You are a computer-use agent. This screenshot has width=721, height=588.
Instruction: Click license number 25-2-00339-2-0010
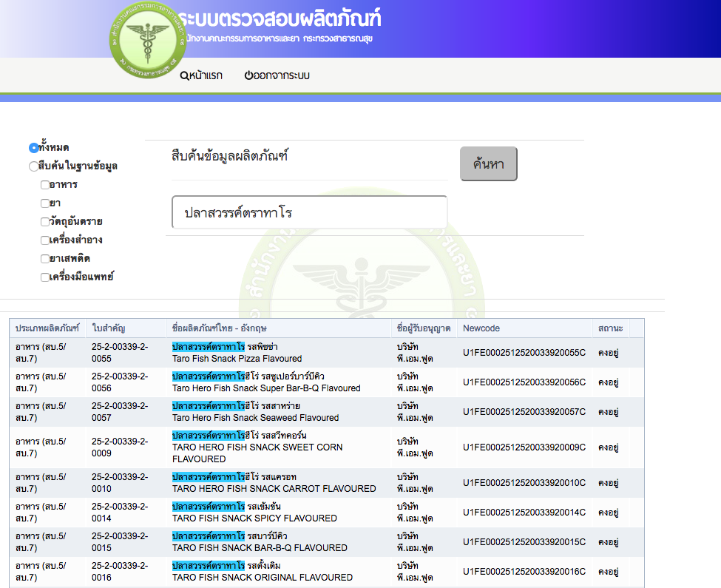pyautogui.click(x=120, y=483)
